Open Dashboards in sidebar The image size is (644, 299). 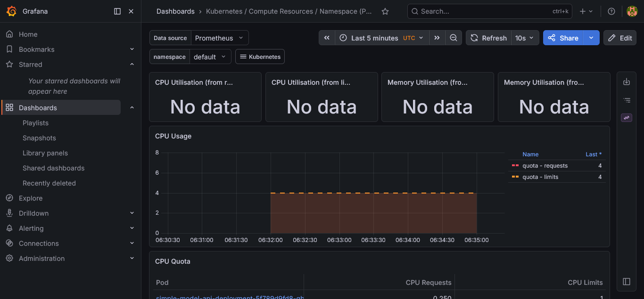38,108
